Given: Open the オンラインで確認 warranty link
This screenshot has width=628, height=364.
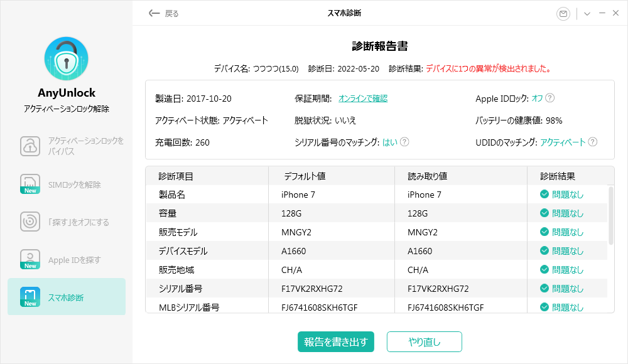Looking at the screenshot, I should point(363,99).
